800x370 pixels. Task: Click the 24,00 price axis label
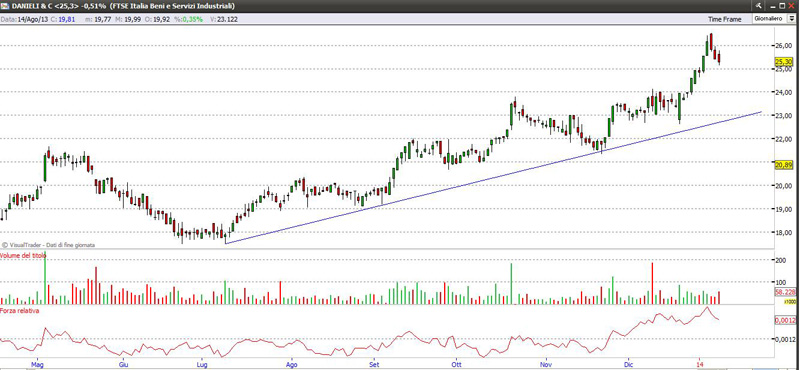(783, 92)
